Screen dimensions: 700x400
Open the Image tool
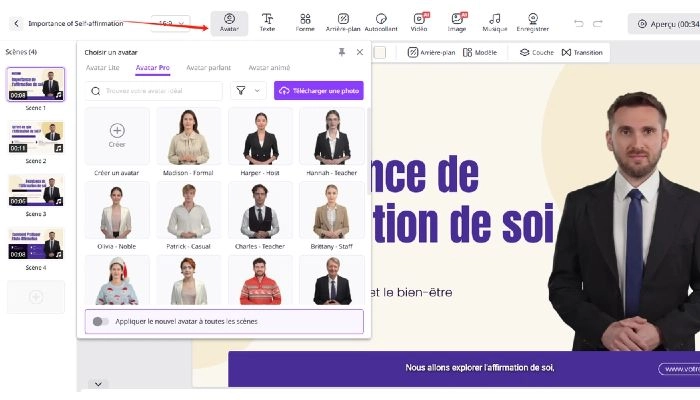457,23
